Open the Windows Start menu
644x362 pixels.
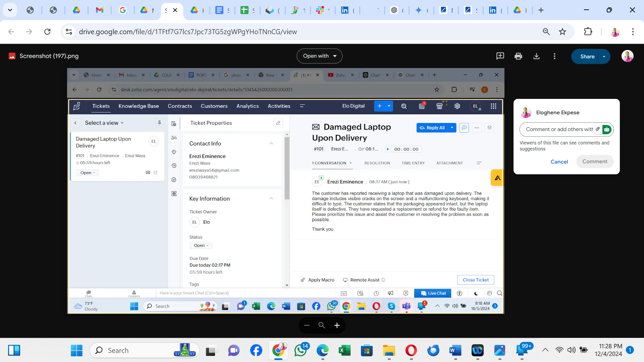76,351
